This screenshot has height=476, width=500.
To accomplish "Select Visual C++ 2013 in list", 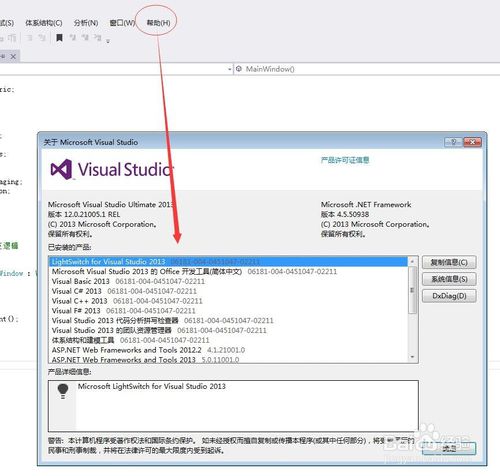I will pyautogui.click(x=228, y=301).
